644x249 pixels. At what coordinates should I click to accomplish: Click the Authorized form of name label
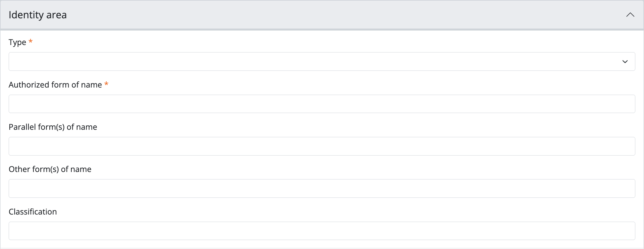pyautogui.click(x=55, y=85)
